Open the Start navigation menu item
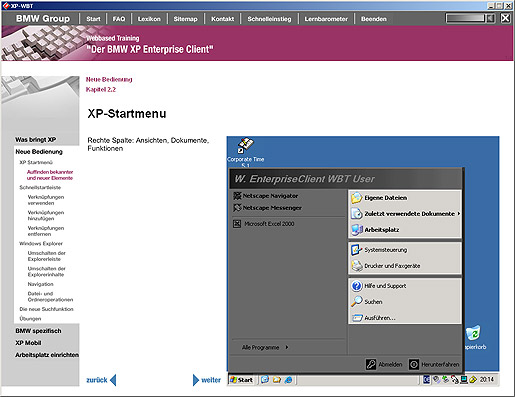The image size is (515, 397). tap(93, 19)
